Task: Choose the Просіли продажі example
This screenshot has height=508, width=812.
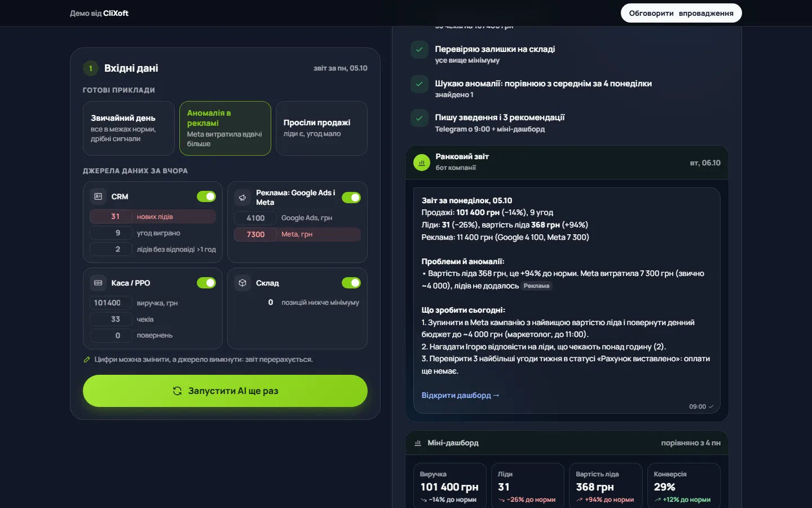Action: [x=321, y=128]
